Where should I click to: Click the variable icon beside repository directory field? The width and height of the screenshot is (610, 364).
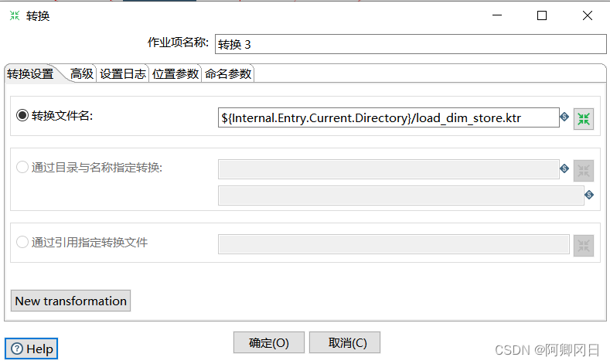coord(564,168)
